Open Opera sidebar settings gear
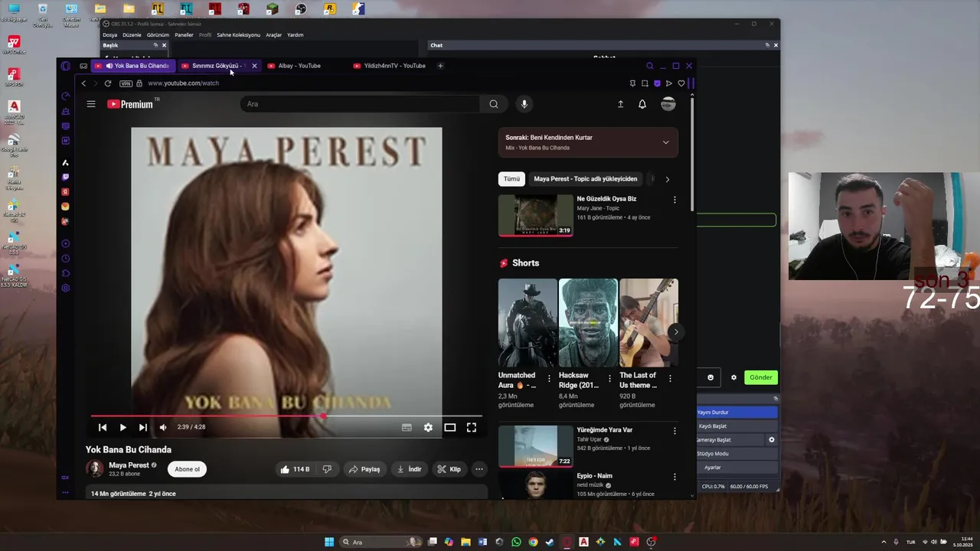Image resolution: width=980 pixels, height=551 pixels. (x=66, y=288)
